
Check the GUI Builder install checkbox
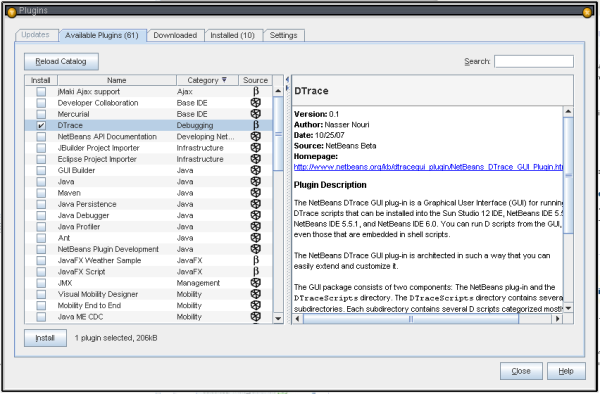(x=41, y=170)
